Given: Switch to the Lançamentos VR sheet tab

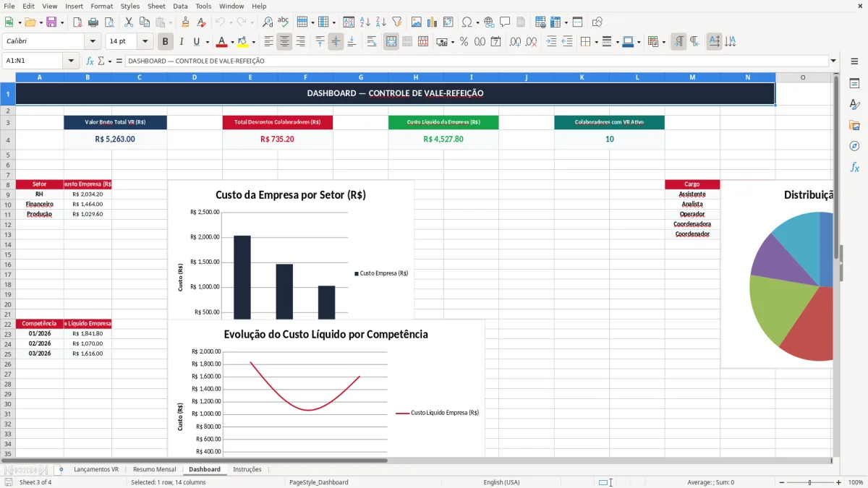Looking at the screenshot, I should 96,469.
